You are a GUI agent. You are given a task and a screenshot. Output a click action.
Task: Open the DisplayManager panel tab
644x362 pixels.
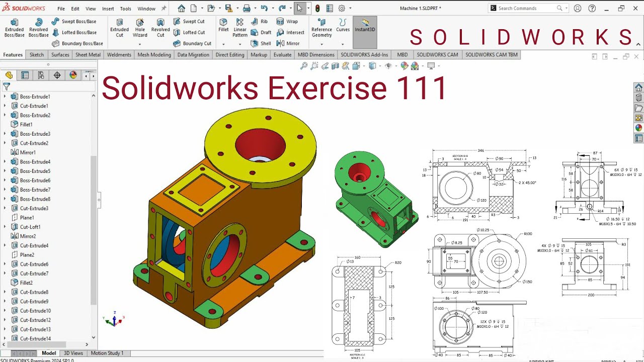[73, 75]
